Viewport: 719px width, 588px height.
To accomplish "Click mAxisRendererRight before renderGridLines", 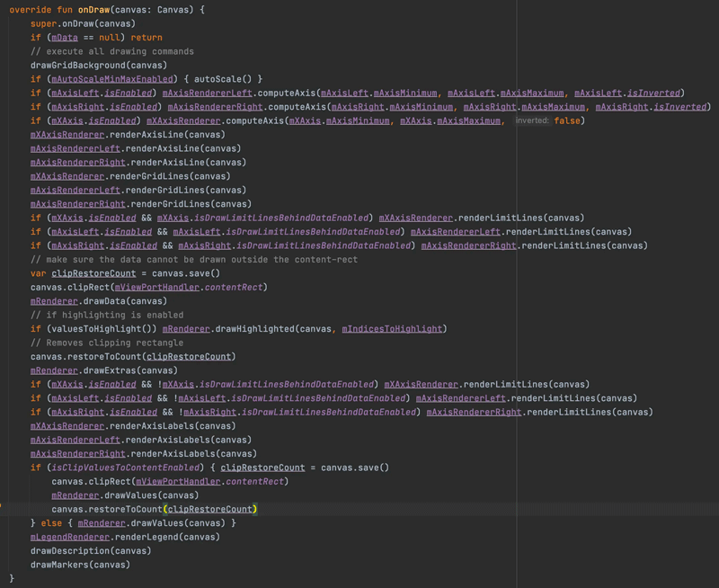I will [x=78, y=204].
